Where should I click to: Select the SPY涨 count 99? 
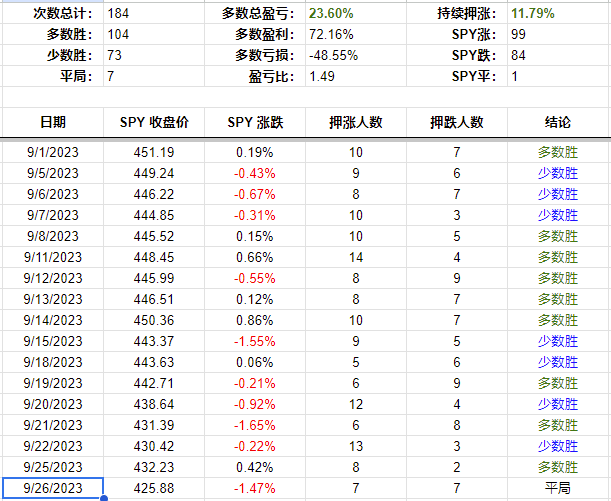point(518,35)
